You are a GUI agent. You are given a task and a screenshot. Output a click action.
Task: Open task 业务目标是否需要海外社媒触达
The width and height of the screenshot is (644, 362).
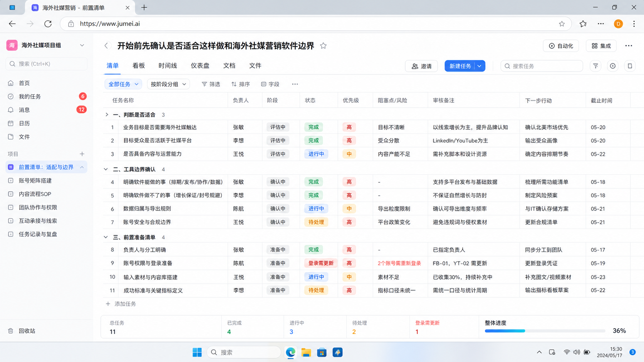coord(160,127)
